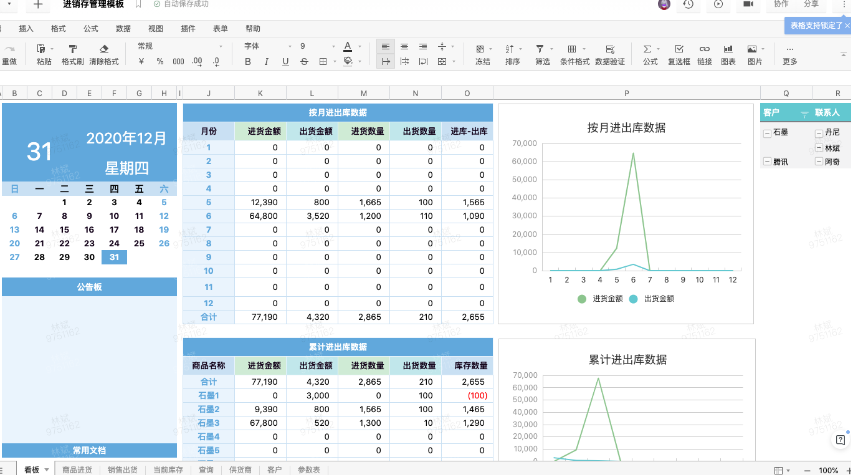Image resolution: width=851 pixels, height=475 pixels.
Task: Click the 分享 button
Action: coord(811,4)
